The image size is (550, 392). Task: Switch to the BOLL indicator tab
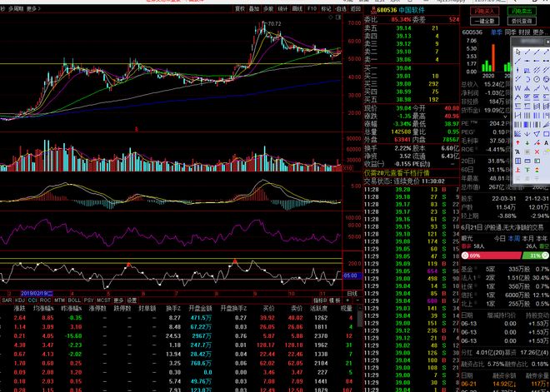pyautogui.click(x=74, y=300)
